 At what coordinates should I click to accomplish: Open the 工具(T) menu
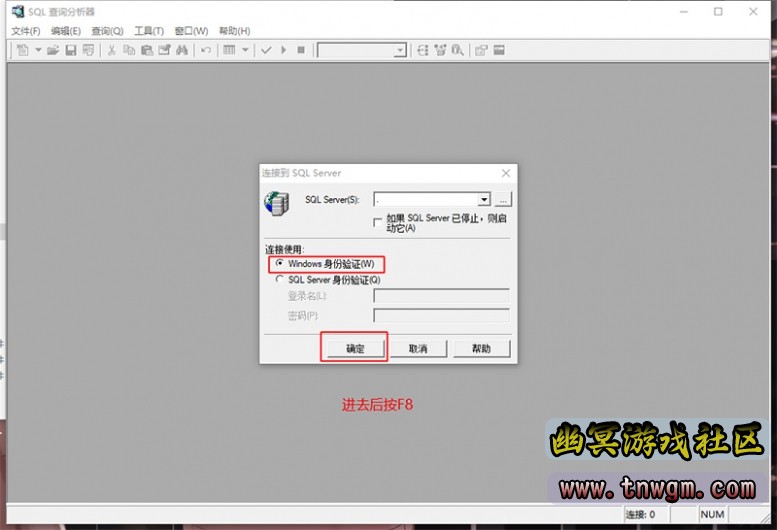149,31
